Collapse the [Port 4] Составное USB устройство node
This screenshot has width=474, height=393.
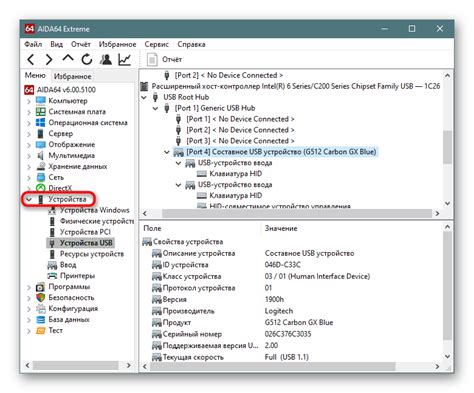coord(167,152)
